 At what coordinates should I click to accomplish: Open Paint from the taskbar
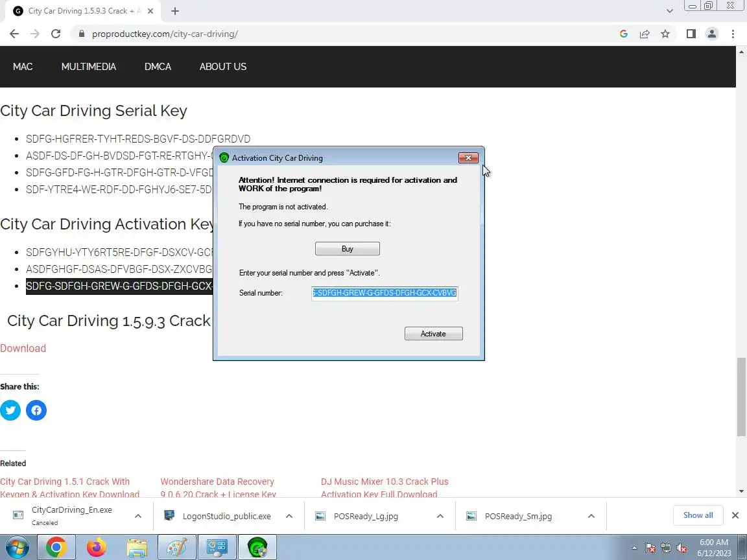click(177, 547)
